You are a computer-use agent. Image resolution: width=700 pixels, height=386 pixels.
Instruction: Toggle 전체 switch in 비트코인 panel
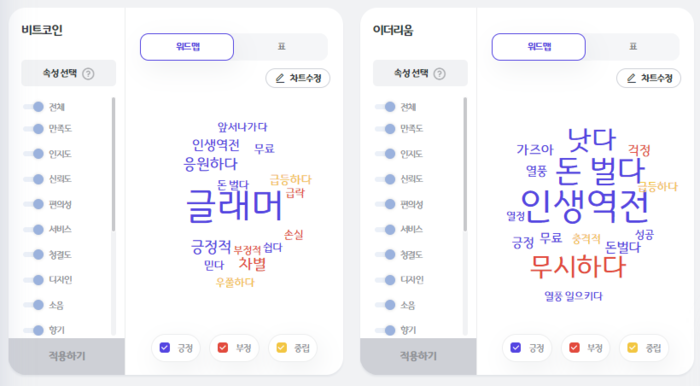[34, 107]
